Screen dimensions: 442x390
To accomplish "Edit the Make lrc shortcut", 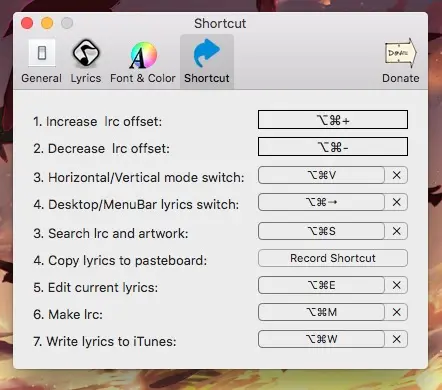I will 321,312.
